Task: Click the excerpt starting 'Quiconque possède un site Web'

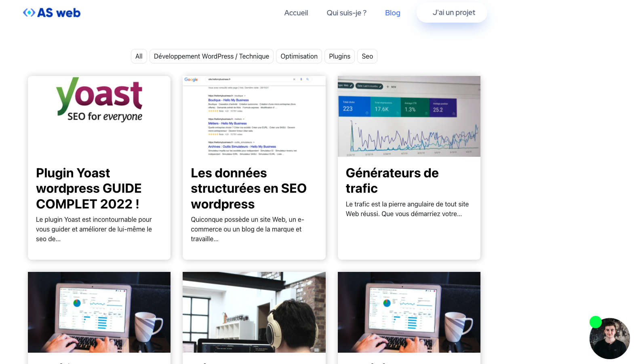Action: [247, 229]
